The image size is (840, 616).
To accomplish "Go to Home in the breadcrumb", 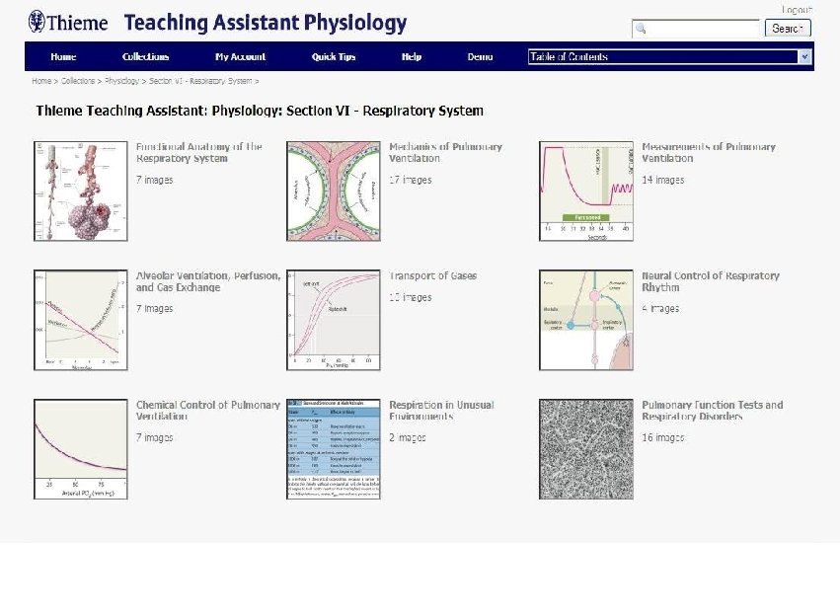I will [41, 81].
